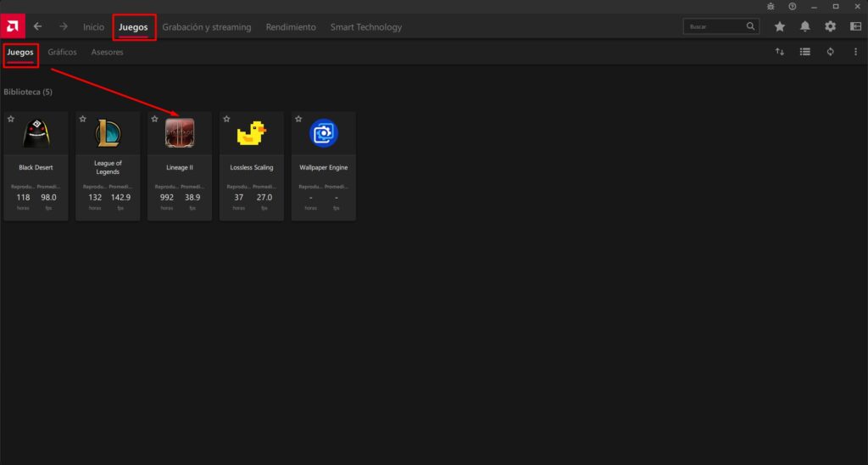Open Grabación y streaming tab
Viewport: 868px width, 465px height.
click(207, 26)
